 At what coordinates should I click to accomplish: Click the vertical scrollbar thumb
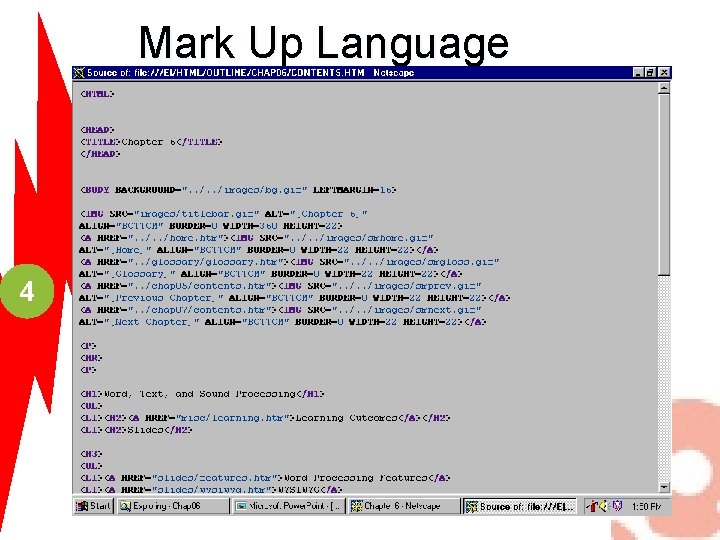point(664,185)
